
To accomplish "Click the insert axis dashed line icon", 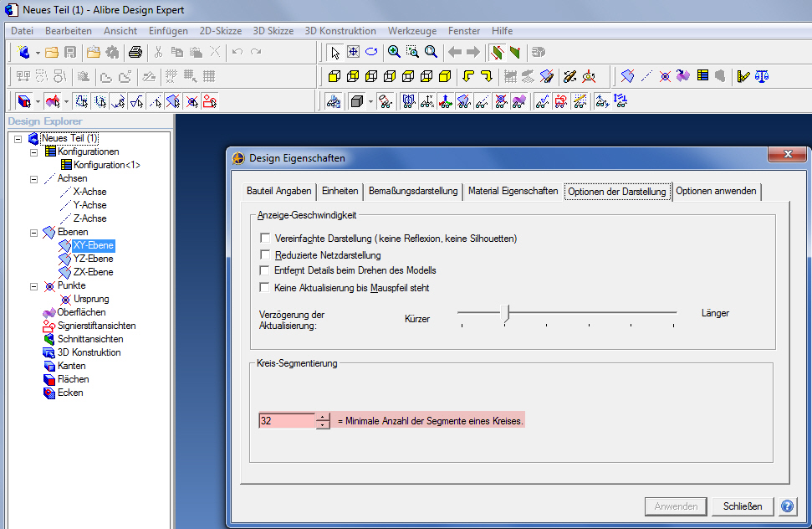I will tap(646, 77).
